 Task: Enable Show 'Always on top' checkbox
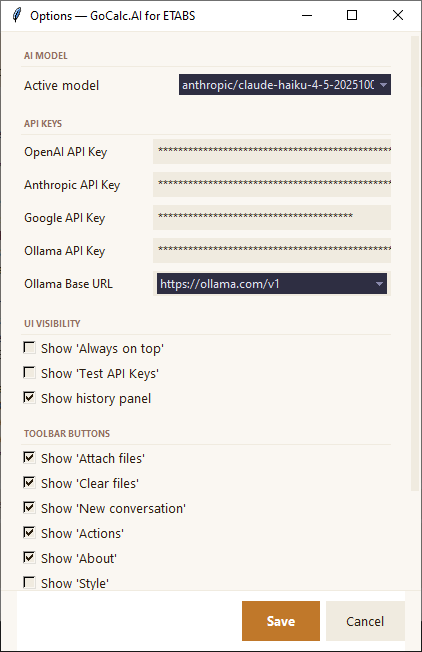click(30, 348)
